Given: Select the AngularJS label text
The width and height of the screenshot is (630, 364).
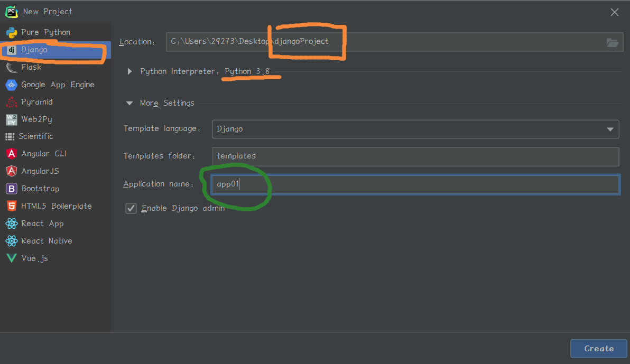Looking at the screenshot, I should pyautogui.click(x=40, y=171).
